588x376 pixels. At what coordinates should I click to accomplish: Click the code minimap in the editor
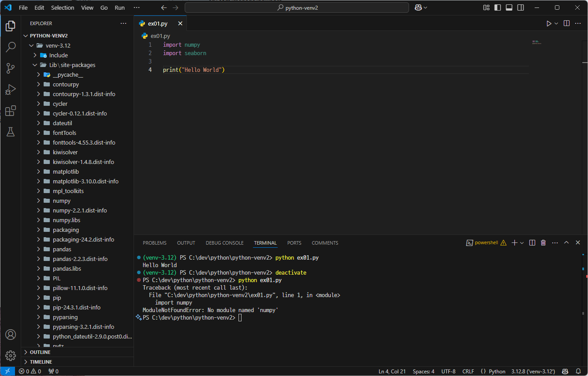point(537,42)
